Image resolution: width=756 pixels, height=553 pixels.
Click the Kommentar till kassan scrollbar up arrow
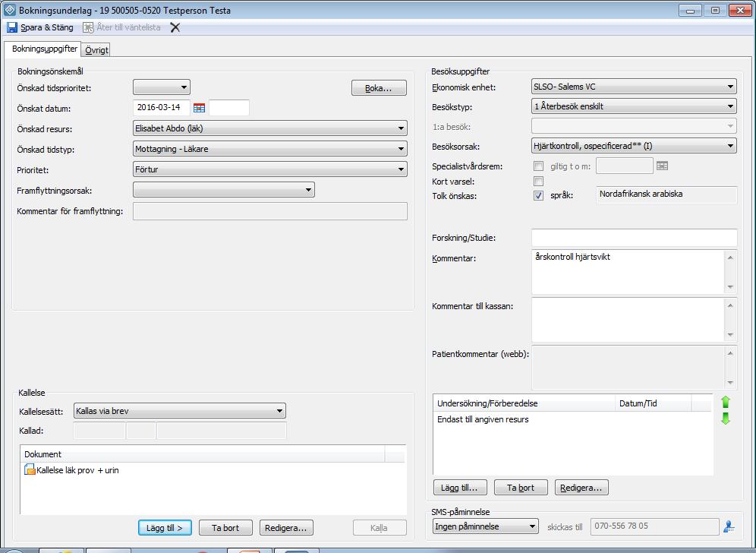(x=730, y=305)
